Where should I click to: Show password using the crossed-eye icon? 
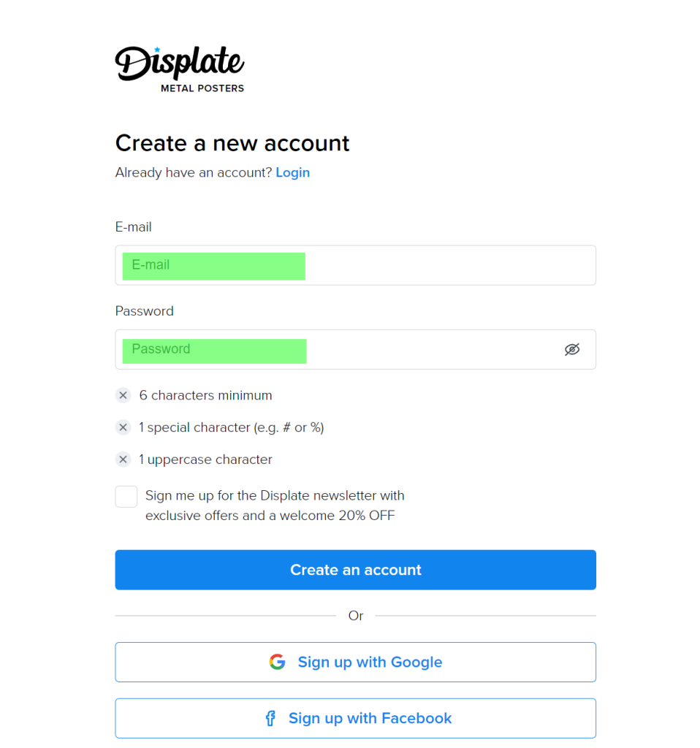(x=572, y=349)
